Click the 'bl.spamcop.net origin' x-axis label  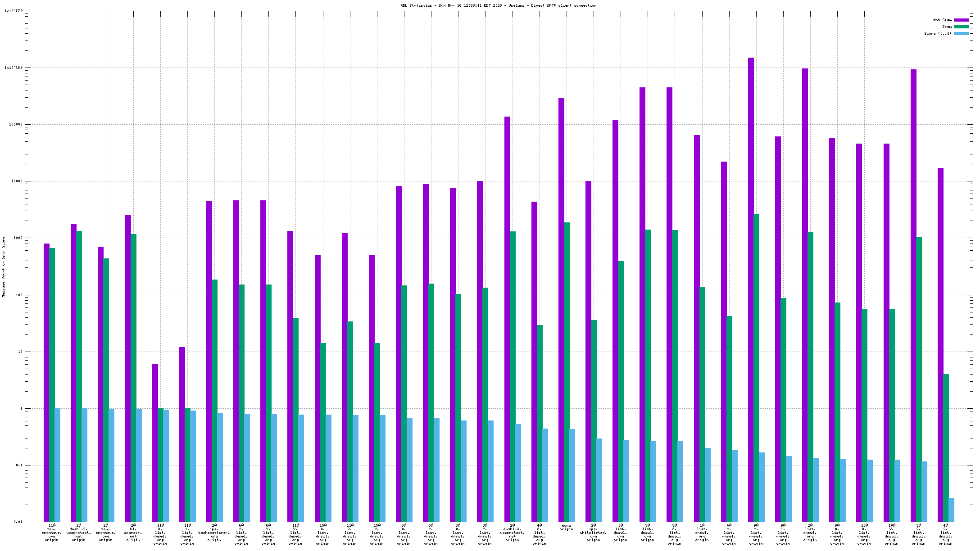(133, 533)
